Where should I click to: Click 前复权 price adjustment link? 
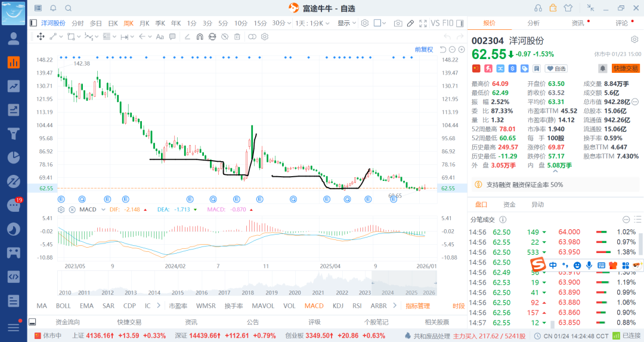point(424,50)
